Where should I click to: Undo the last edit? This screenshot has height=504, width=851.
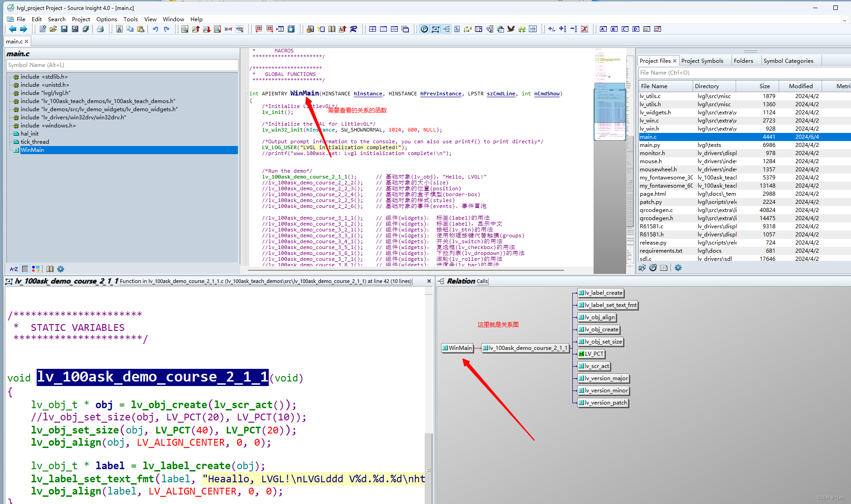click(x=156, y=29)
